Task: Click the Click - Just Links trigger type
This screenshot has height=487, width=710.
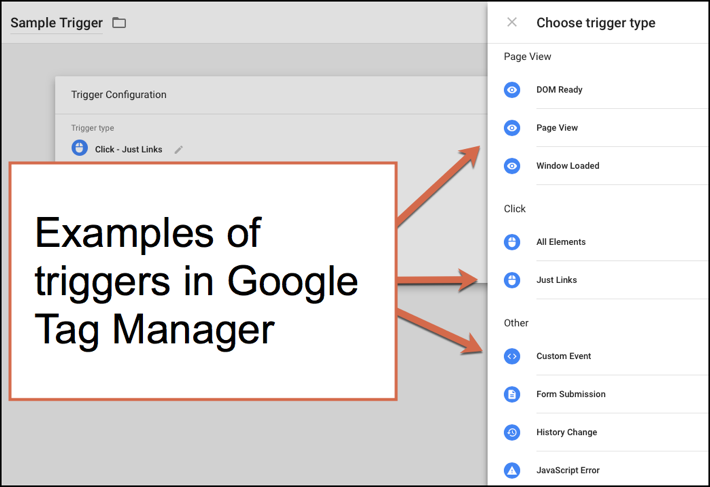Action: pyautogui.click(x=128, y=149)
